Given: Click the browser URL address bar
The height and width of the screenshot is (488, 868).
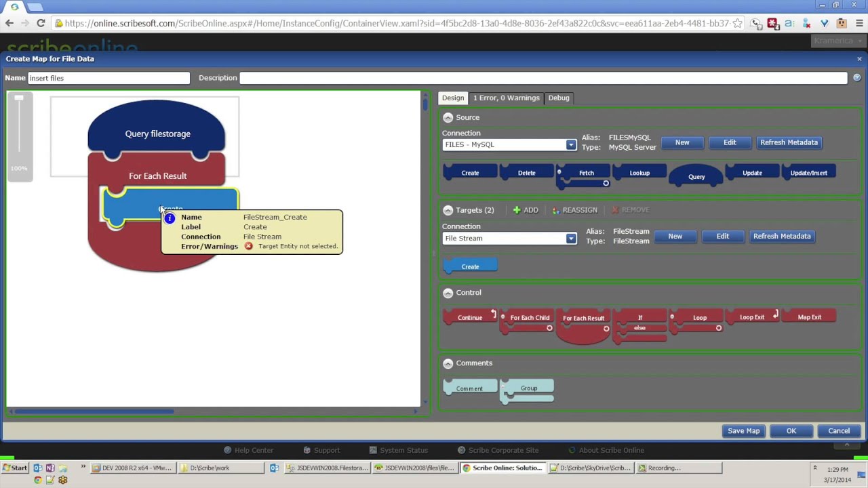Looking at the screenshot, I should pos(397,23).
